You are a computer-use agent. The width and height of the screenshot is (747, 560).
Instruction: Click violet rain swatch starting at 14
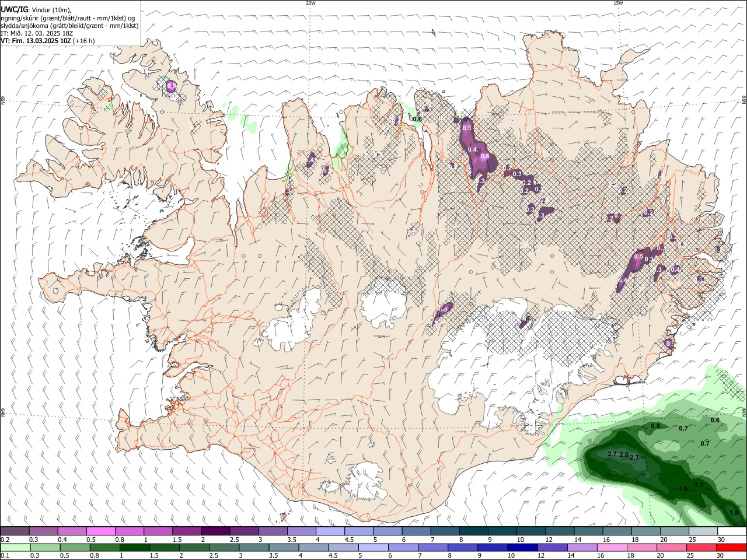pyautogui.click(x=582, y=547)
